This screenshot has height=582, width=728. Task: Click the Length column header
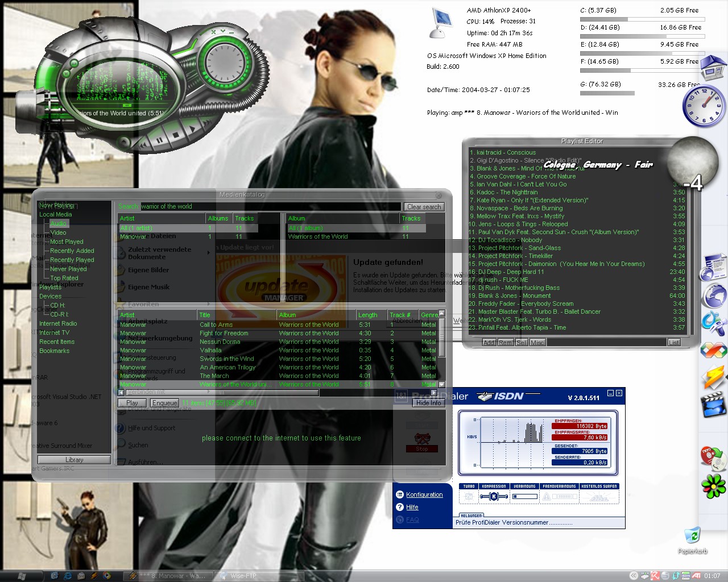367,315
